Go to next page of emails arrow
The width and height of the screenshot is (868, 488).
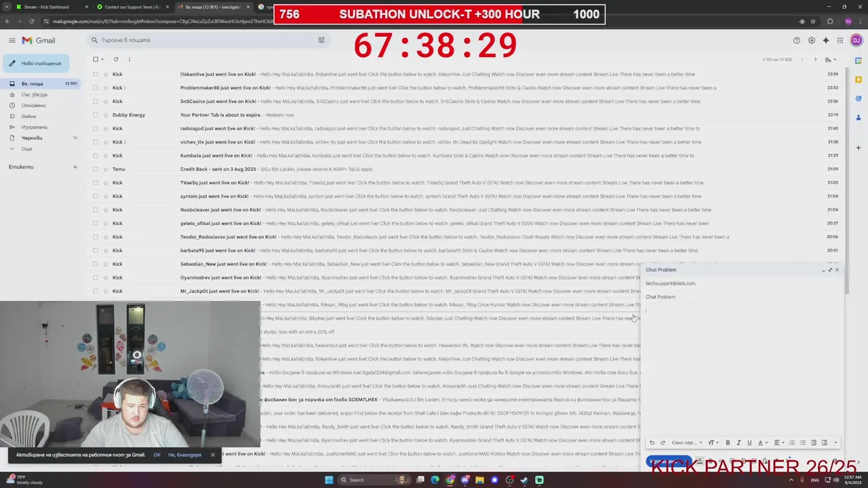tap(815, 60)
